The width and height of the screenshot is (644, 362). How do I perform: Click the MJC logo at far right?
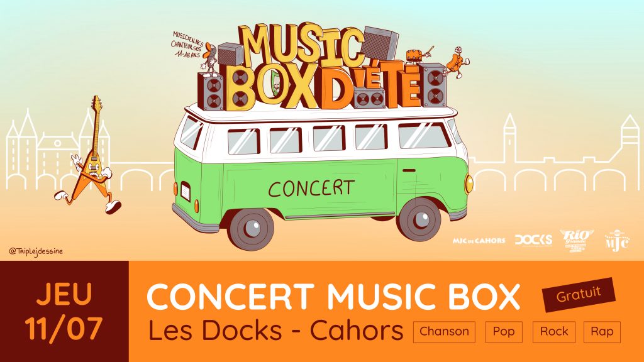617,241
